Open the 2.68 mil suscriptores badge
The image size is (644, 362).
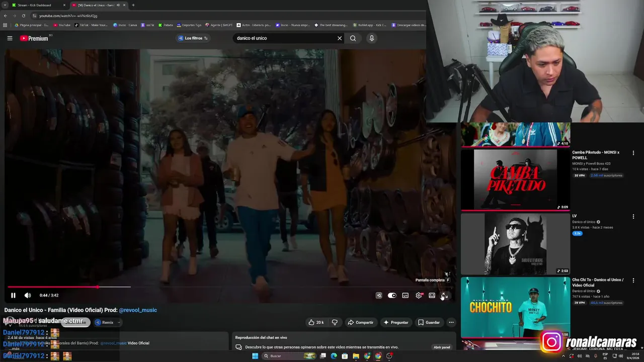607,175
